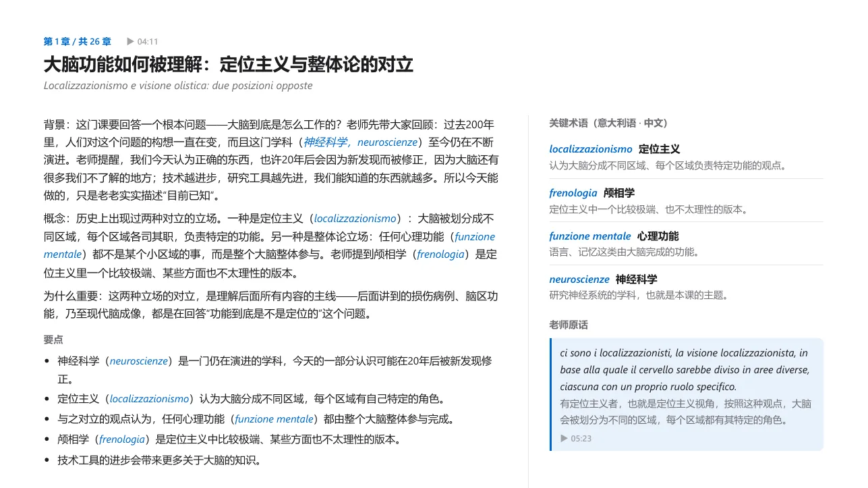Click funzione mentale in the third bullet point
The width and height of the screenshot is (868, 488).
[274, 419]
